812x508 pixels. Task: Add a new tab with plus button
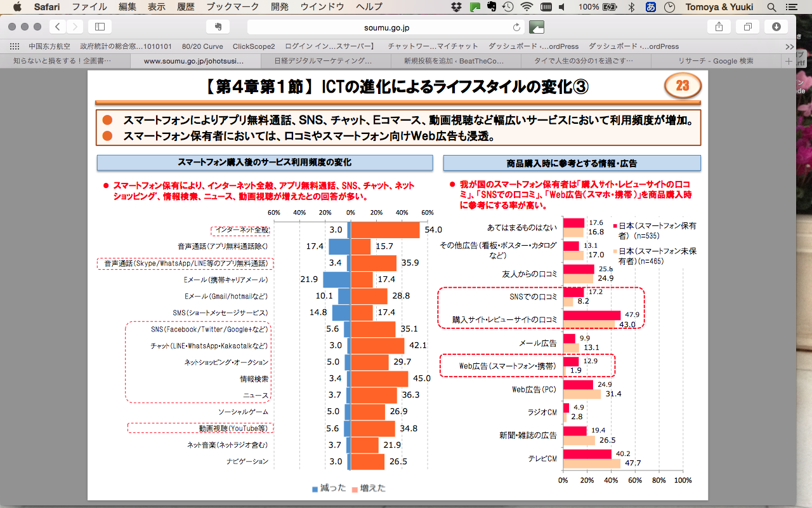[x=789, y=61]
